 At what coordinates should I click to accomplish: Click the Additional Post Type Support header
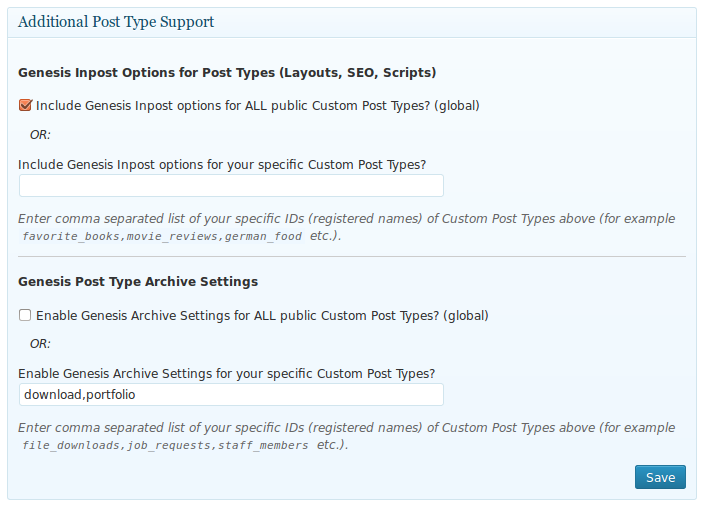click(116, 22)
